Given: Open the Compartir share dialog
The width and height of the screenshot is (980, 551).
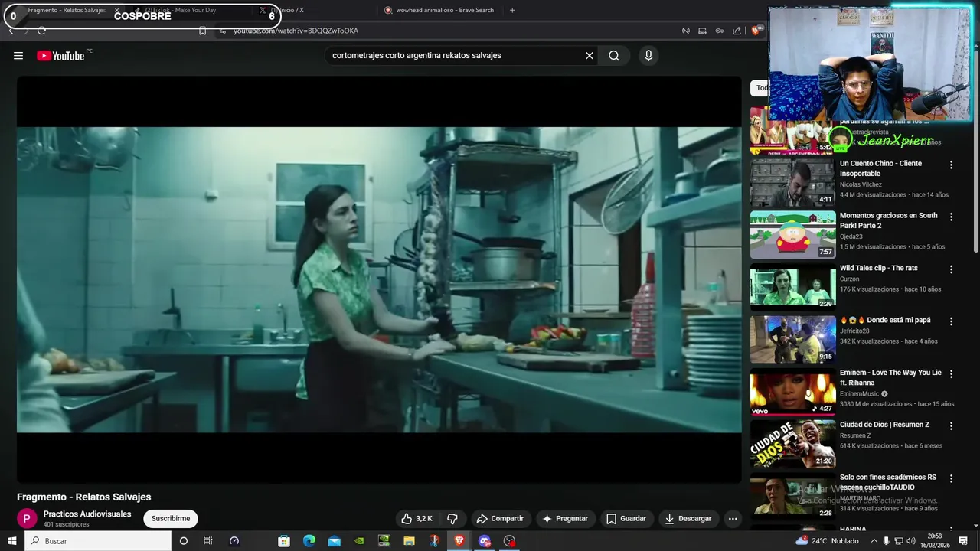Looking at the screenshot, I should [x=500, y=519].
